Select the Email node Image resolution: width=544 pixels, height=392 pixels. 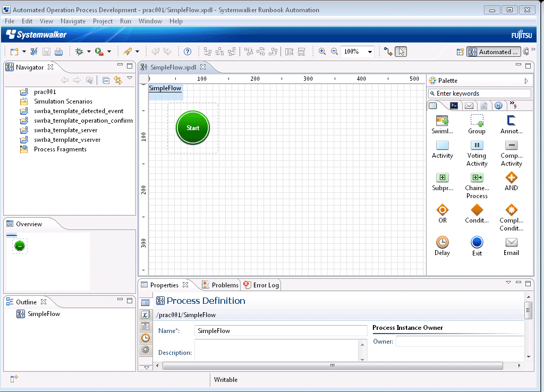click(511, 246)
